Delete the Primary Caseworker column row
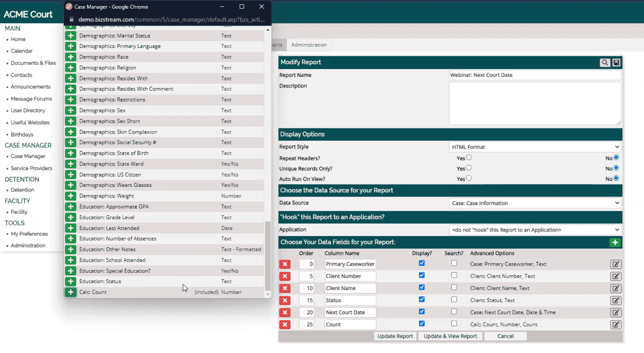Image resolution: width=644 pixels, height=353 pixels. click(x=285, y=264)
